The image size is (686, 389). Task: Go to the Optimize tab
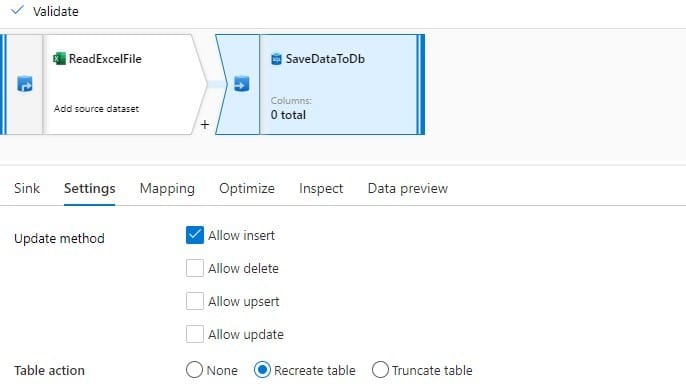[247, 189]
